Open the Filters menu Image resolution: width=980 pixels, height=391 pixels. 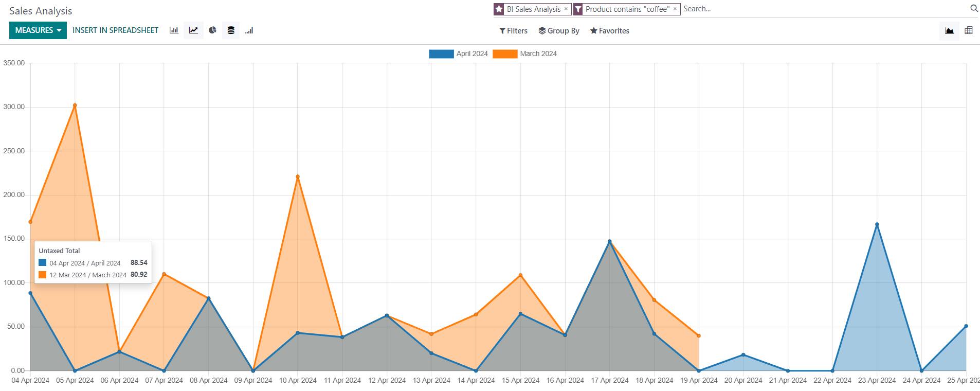(513, 31)
